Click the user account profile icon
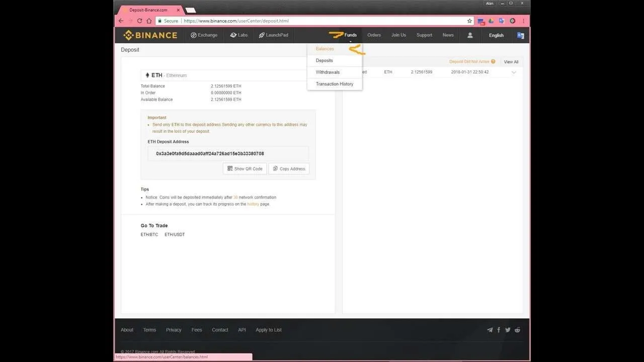Image resolution: width=644 pixels, height=362 pixels. [x=470, y=35]
